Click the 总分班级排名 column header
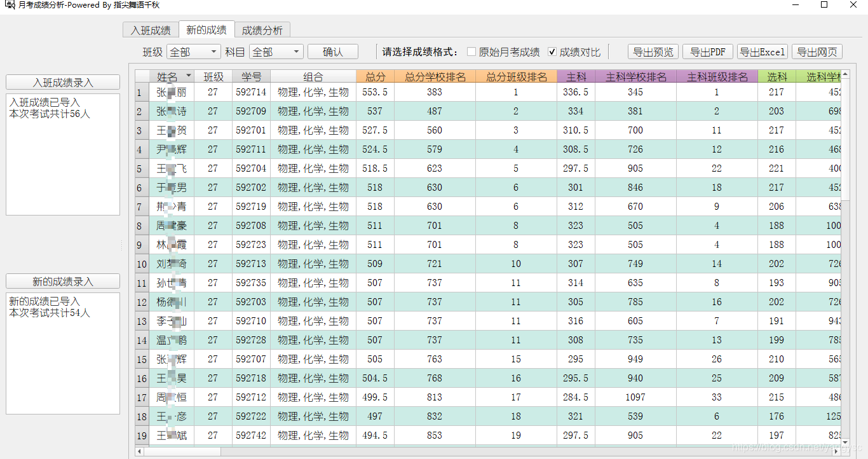 517,76
